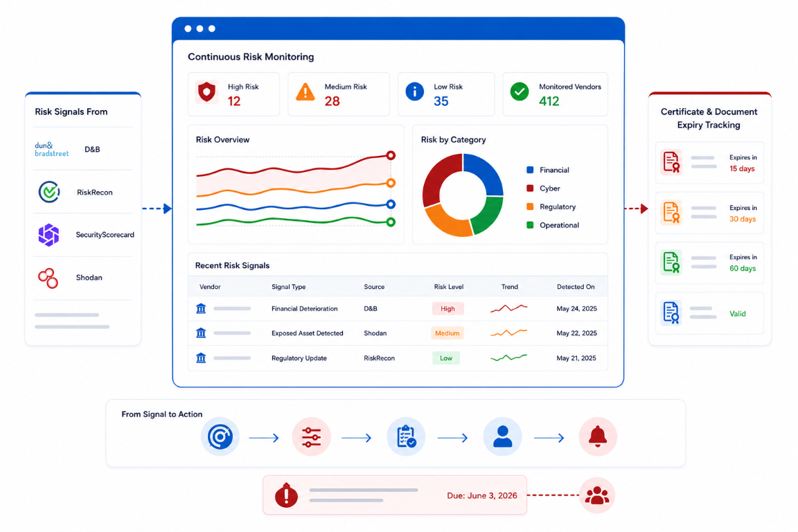Click the orange line endpoint in Risk Overview
Viewport: 798px width, 532px height.
pyautogui.click(x=391, y=183)
